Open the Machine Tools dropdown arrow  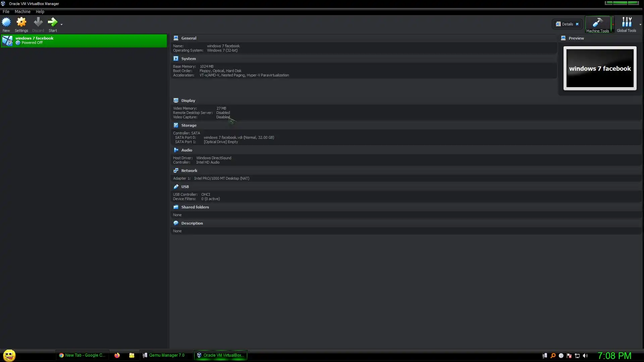[613, 24]
